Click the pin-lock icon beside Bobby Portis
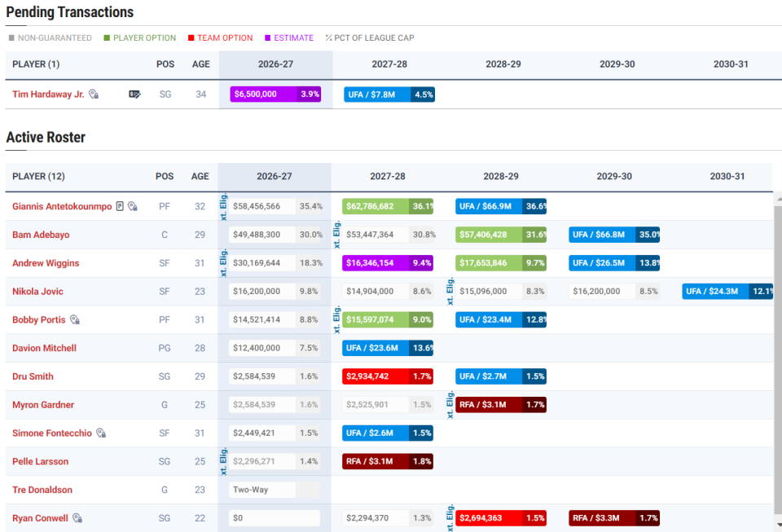The width and height of the screenshot is (782, 532). tap(75, 319)
